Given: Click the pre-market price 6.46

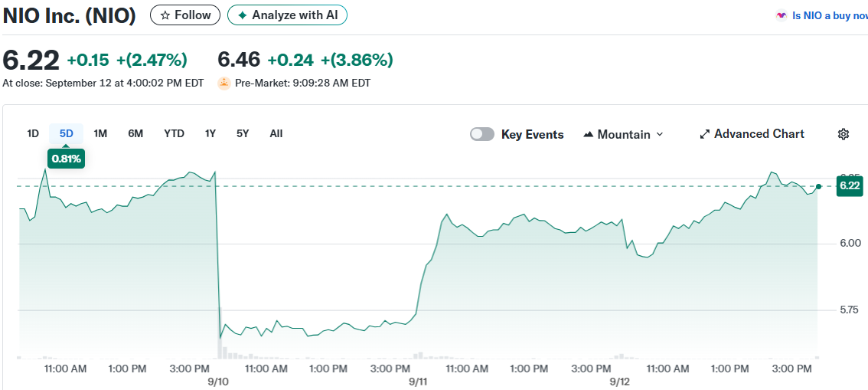Looking at the screenshot, I should coord(239,59).
